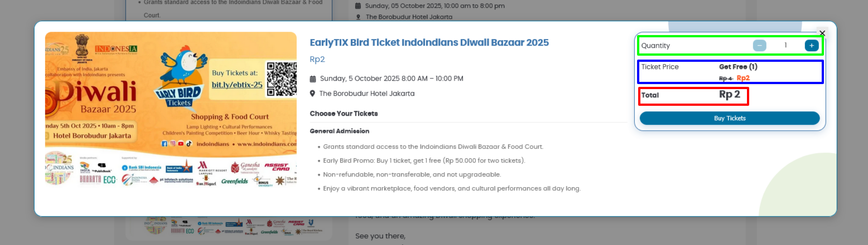The width and height of the screenshot is (868, 245).
Task: Click the Facebook icon on the banner
Action: (x=165, y=143)
